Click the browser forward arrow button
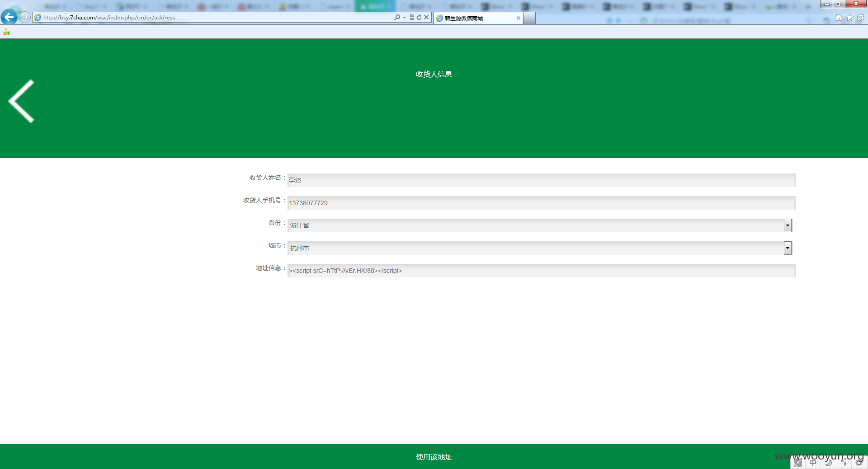The width and height of the screenshot is (868, 469). [x=25, y=17]
